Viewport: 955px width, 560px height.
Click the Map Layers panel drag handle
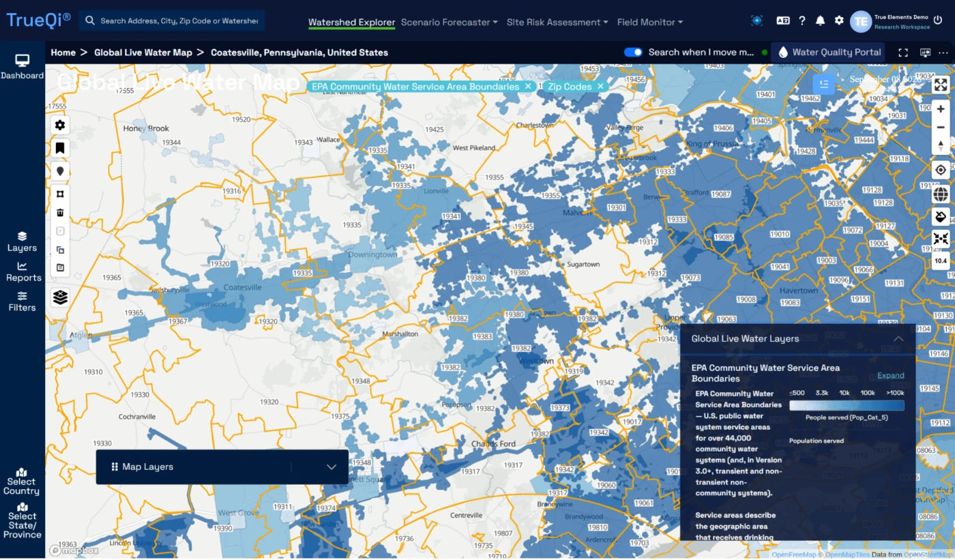[x=115, y=467]
